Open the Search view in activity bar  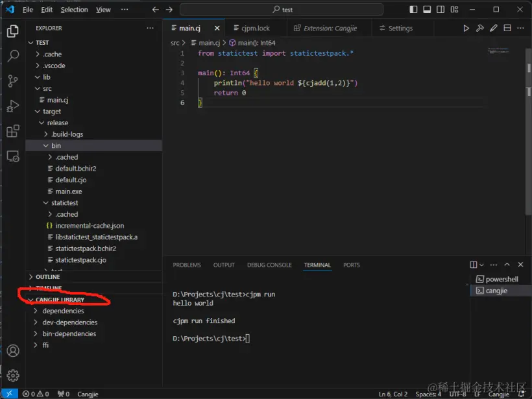click(13, 56)
